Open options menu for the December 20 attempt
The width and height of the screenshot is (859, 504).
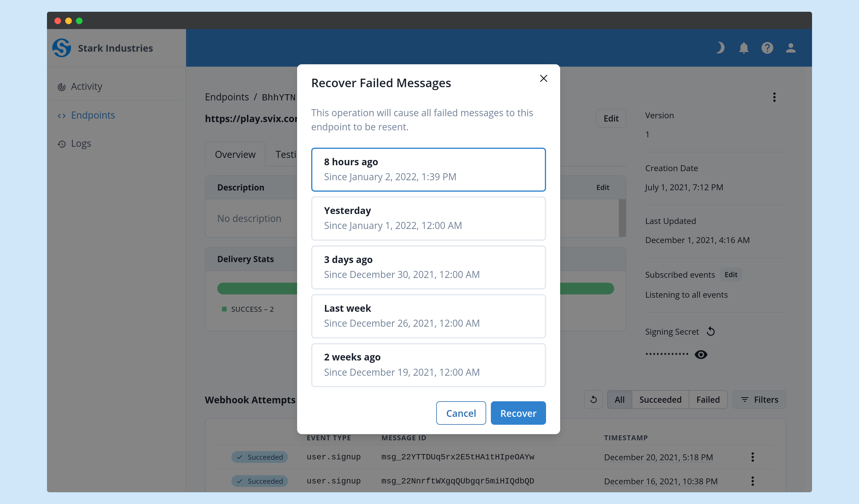tap(753, 457)
